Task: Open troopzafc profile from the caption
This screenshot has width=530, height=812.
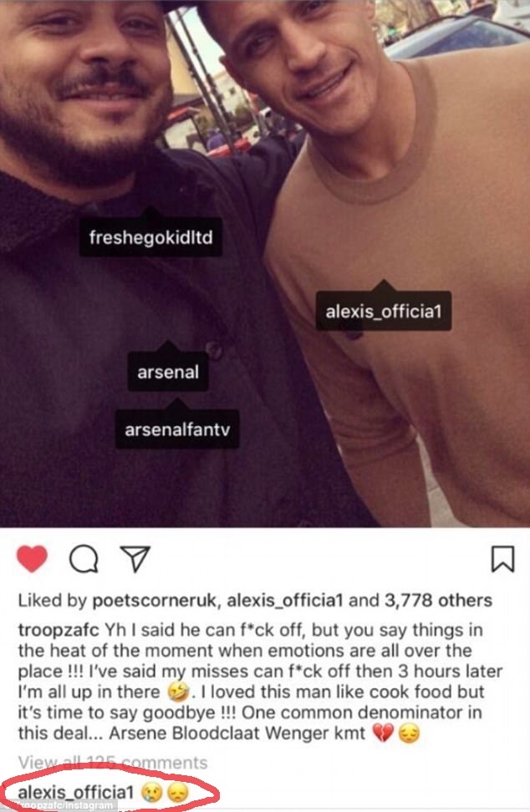Action: click(59, 630)
